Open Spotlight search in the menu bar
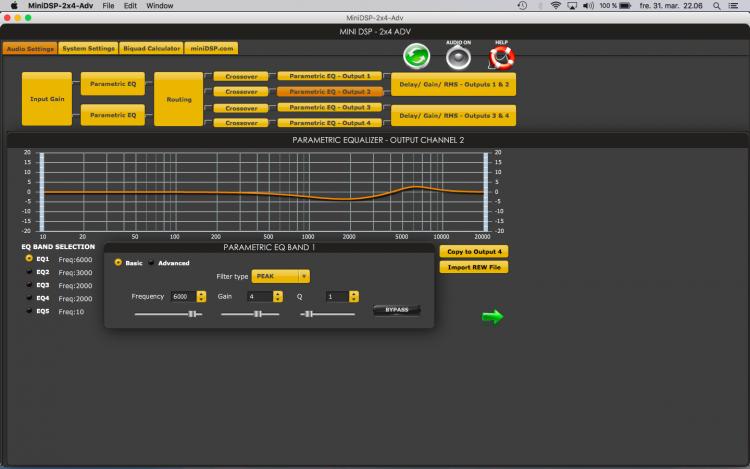750x469 pixels. pos(716,6)
